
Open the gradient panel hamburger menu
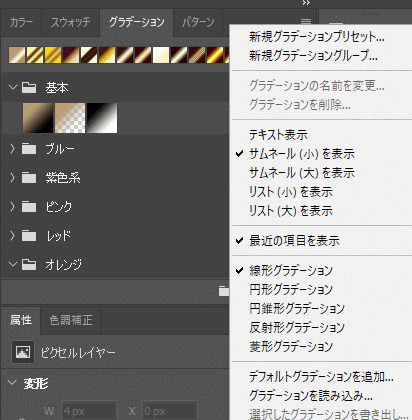pos(306,22)
